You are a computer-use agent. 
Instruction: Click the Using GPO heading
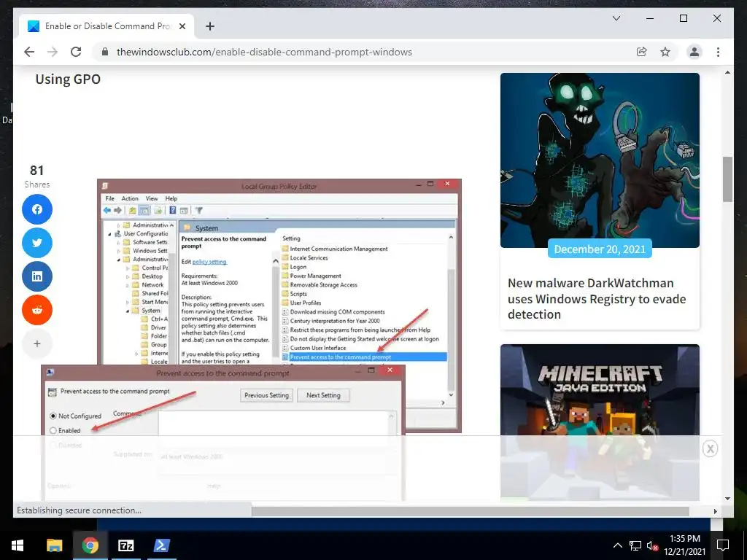pyautogui.click(x=68, y=79)
